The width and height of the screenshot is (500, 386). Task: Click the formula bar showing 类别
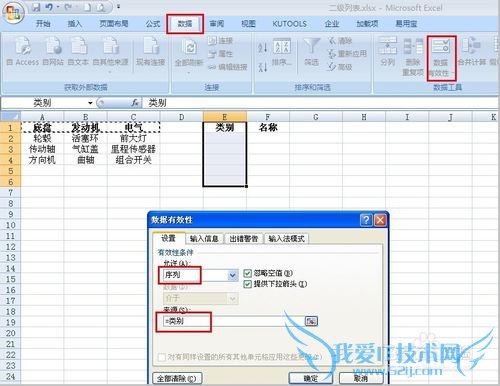tap(320, 103)
